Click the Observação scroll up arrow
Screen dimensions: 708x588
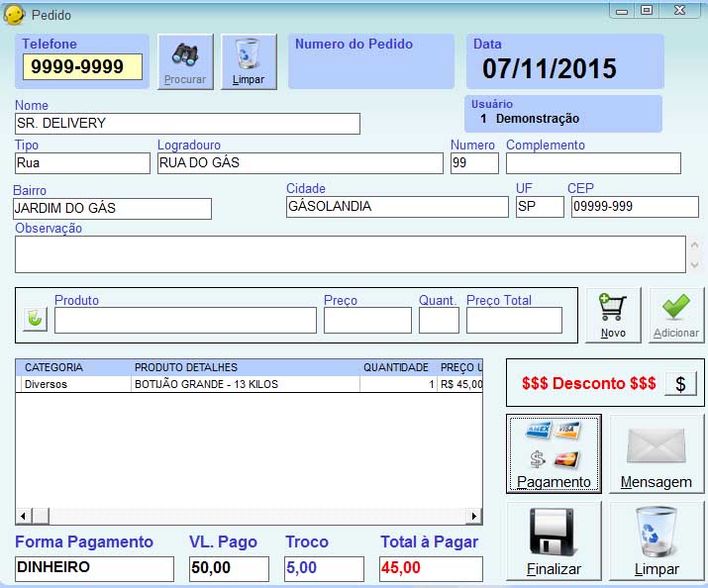pos(694,245)
